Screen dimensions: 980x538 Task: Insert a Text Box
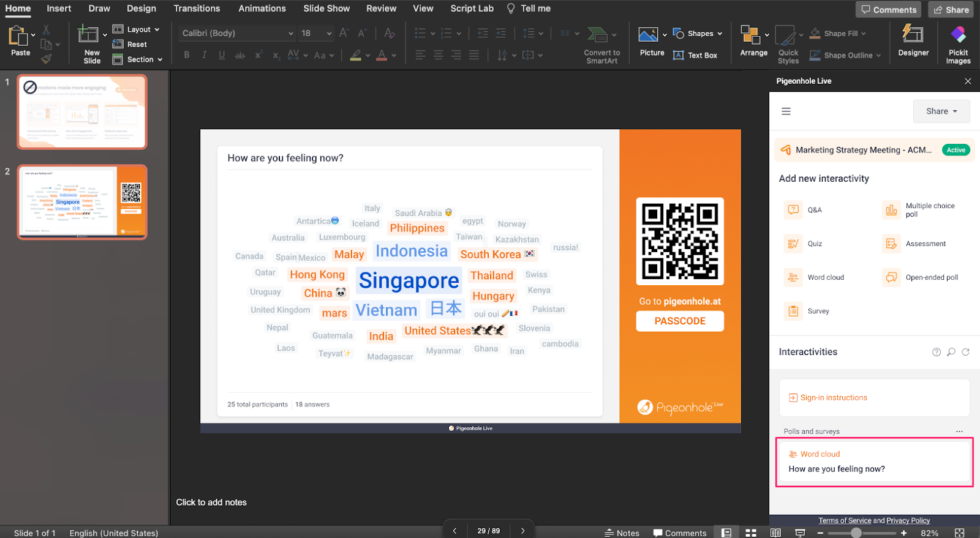695,55
